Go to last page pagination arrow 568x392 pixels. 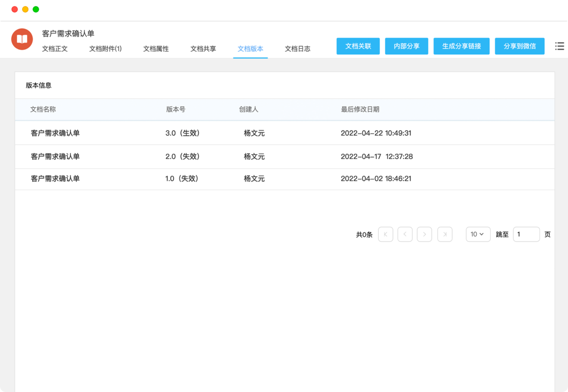(445, 234)
